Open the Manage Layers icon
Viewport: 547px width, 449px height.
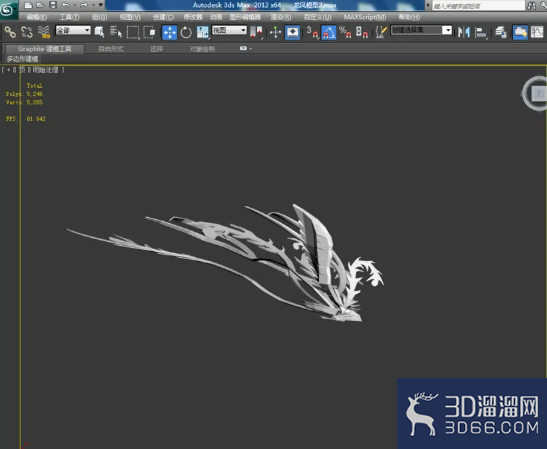click(501, 32)
